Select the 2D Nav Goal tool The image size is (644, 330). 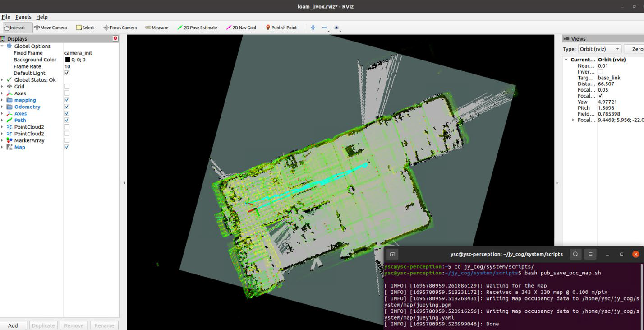tap(241, 28)
